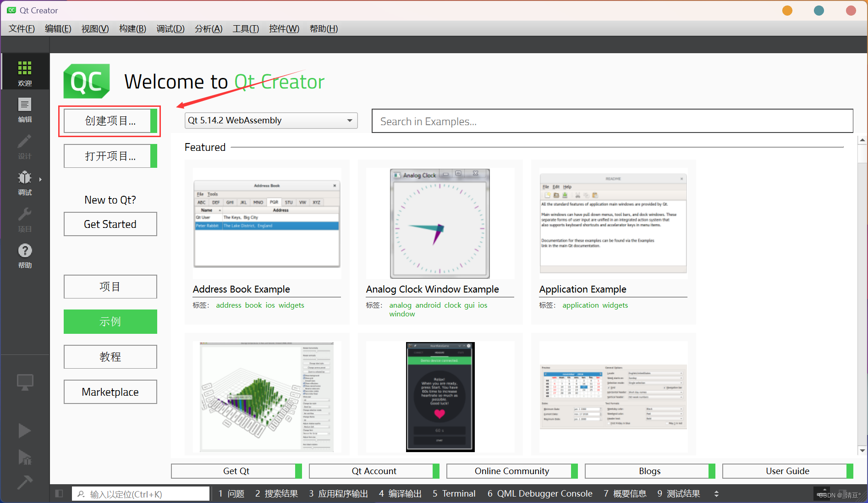This screenshot has height=503, width=868.
Task: Open the Qt 5.14.2 WebAssembly dropdown
Action: 271,121
